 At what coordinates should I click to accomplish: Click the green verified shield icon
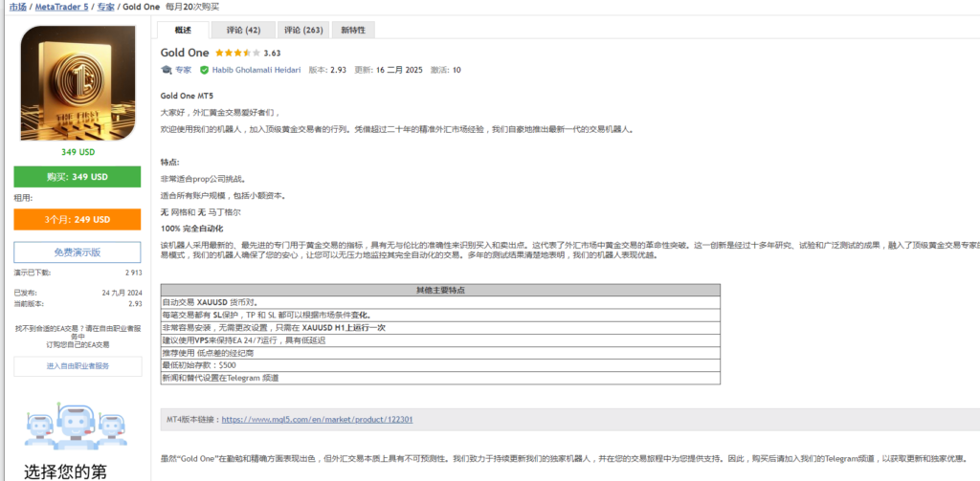click(204, 70)
